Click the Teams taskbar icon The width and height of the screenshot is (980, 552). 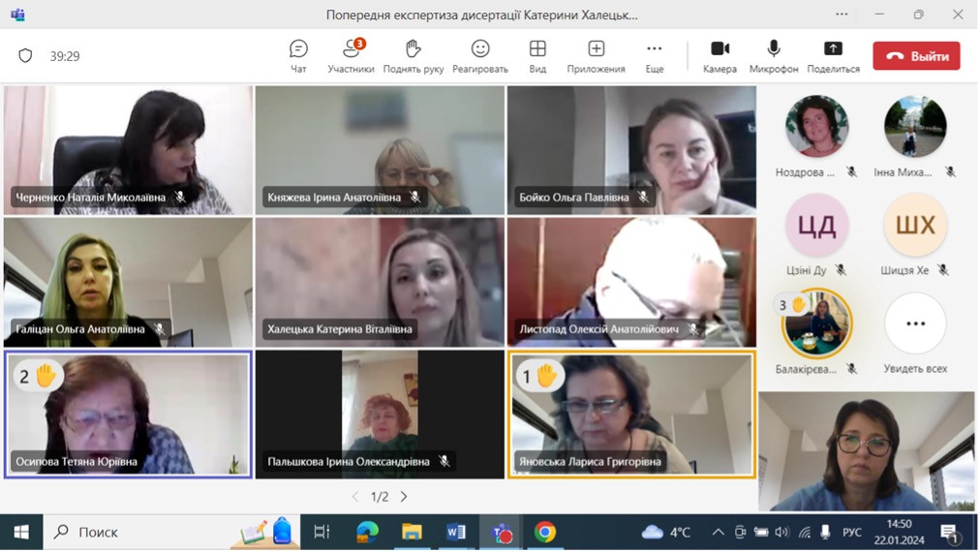(501, 532)
